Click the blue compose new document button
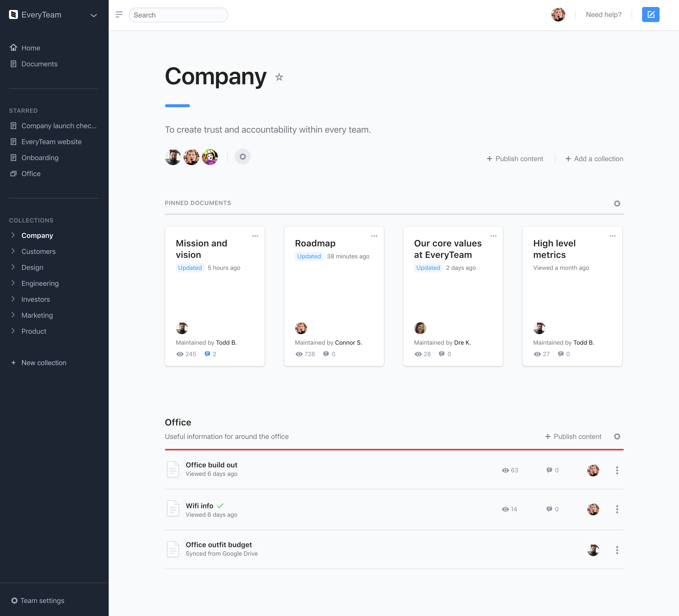The image size is (679, 616). [x=650, y=14]
